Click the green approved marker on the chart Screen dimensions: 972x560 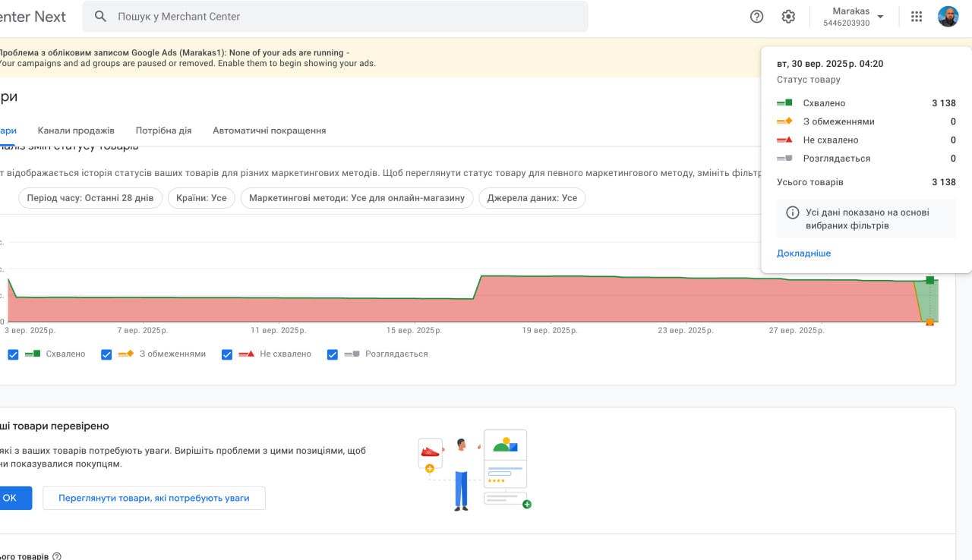[930, 280]
